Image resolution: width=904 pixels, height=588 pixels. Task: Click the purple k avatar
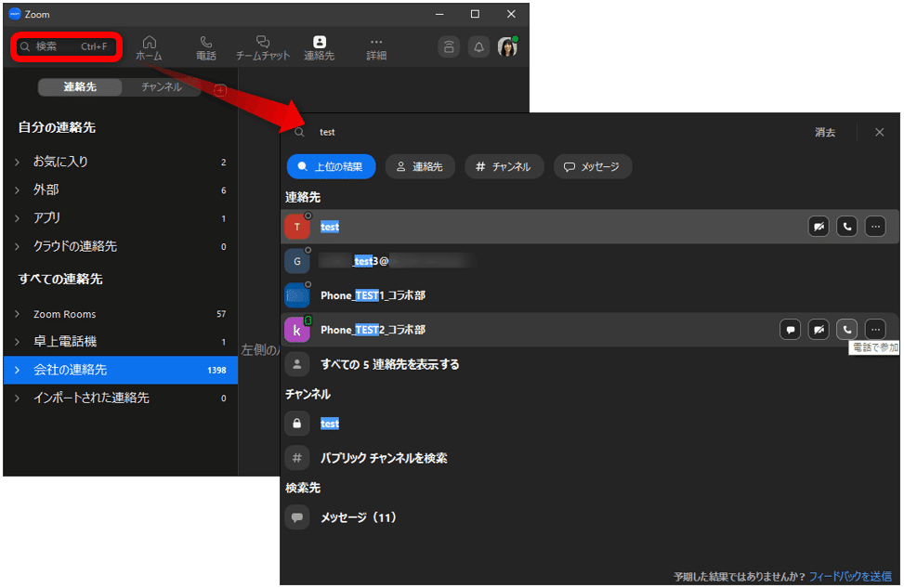pyautogui.click(x=297, y=330)
